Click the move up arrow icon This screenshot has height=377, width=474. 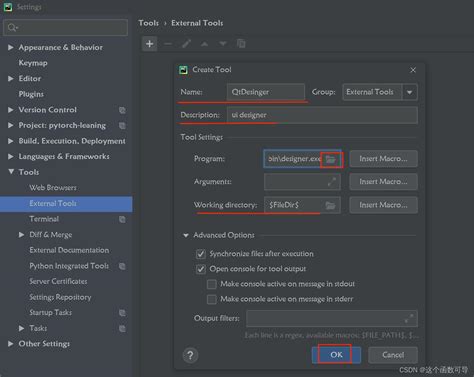(x=204, y=44)
